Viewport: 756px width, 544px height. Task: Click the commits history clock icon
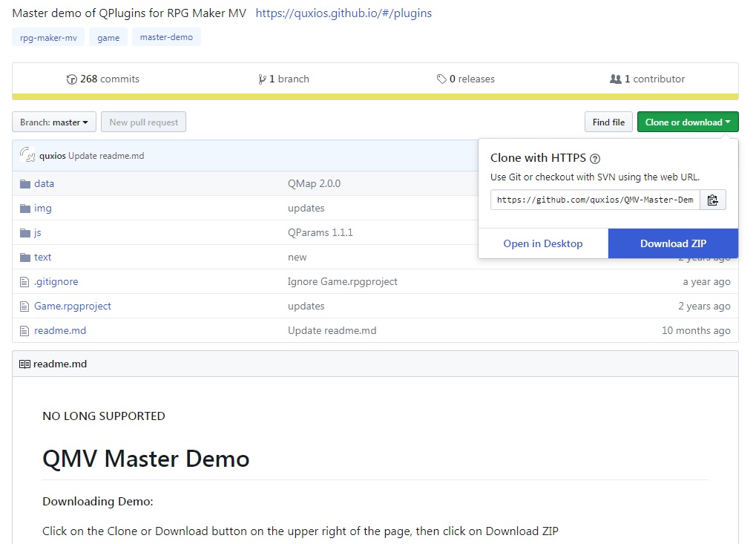pos(72,79)
